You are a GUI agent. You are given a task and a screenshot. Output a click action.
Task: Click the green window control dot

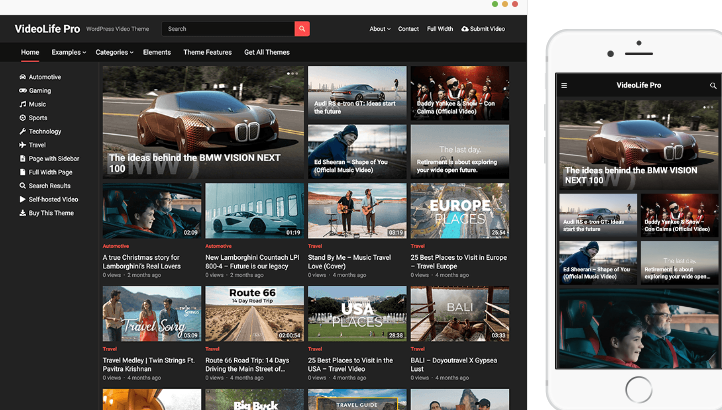495,4
